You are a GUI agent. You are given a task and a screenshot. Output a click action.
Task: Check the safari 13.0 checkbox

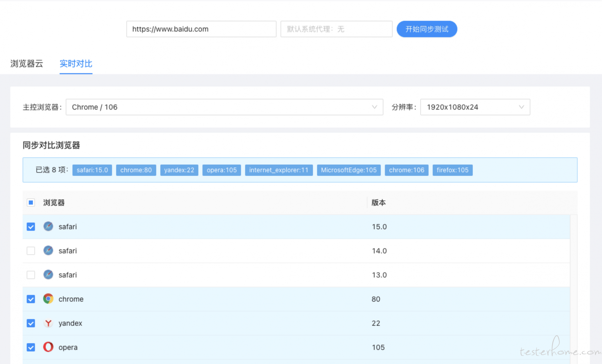click(x=31, y=275)
